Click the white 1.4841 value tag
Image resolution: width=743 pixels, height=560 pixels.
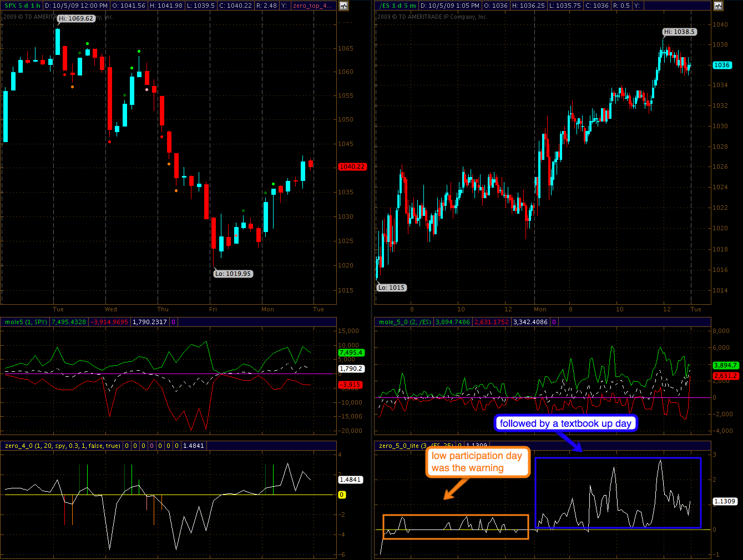[351, 480]
